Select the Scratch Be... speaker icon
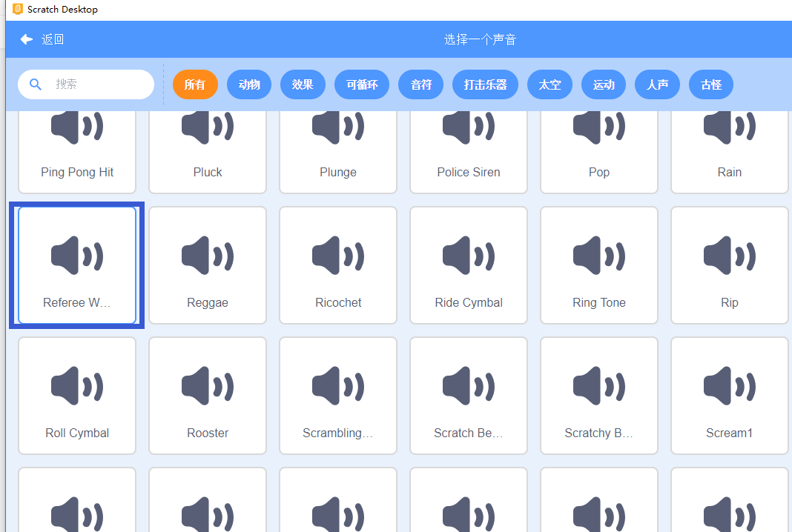Screen dimensions: 792x532 (x=468, y=385)
